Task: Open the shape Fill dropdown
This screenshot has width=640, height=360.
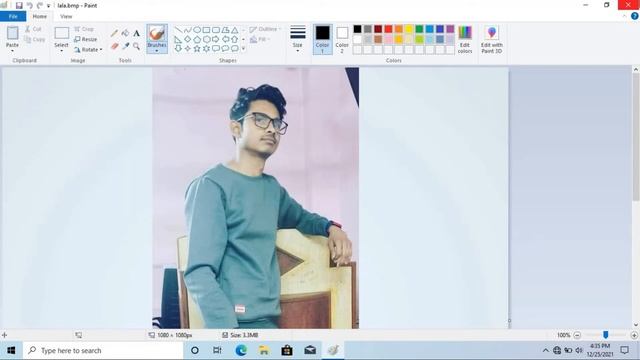Action: tap(260, 39)
